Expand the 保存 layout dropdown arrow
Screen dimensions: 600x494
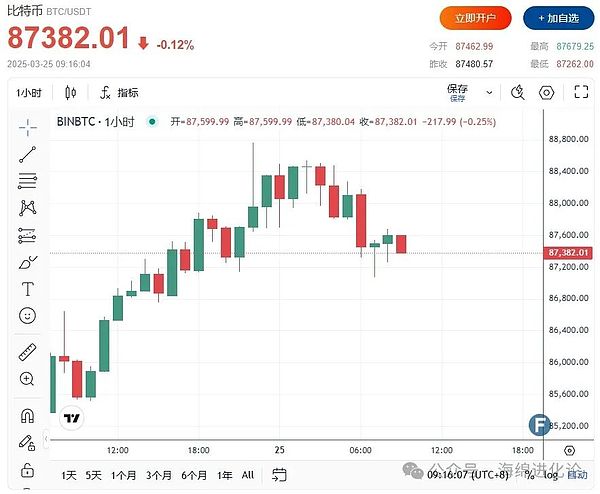486,93
